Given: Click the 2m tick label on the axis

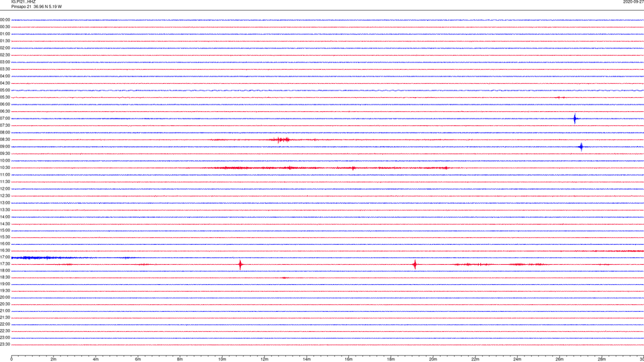Looking at the screenshot, I should 54,359.
